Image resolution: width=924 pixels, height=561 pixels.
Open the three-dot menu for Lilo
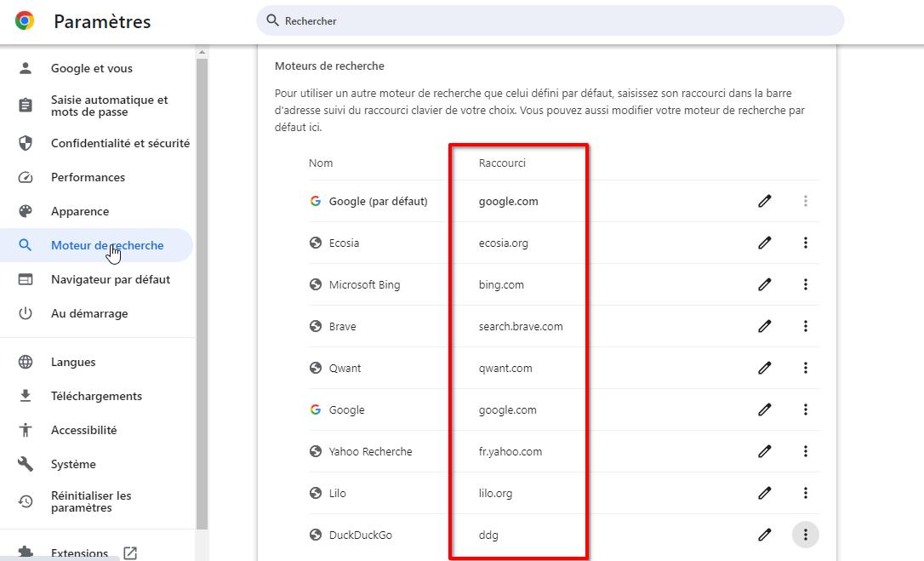(x=806, y=493)
